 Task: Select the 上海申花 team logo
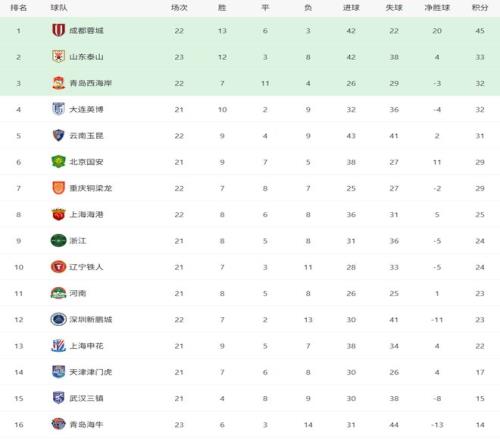click(x=58, y=346)
